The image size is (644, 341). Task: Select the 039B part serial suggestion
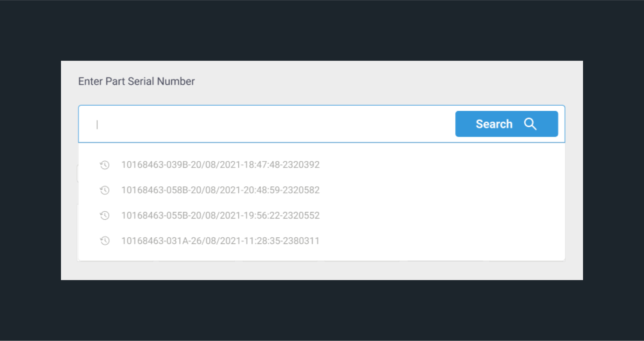[x=322, y=165]
